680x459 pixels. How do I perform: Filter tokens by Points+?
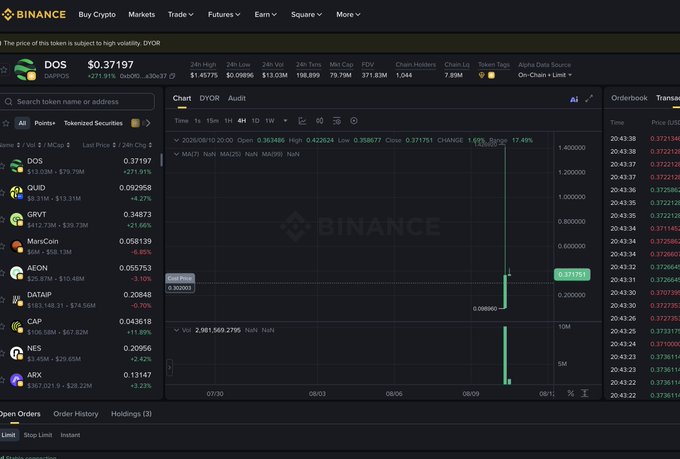point(45,123)
